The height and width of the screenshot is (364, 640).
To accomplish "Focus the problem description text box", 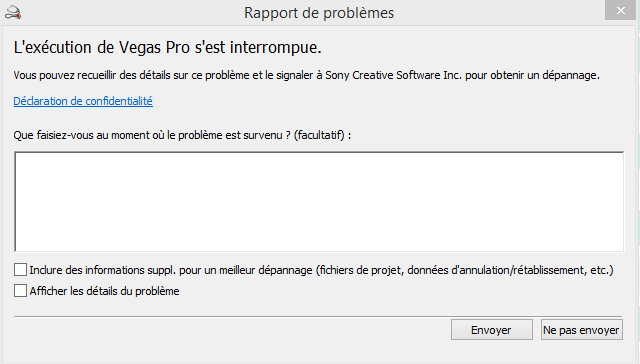I will click(x=319, y=202).
